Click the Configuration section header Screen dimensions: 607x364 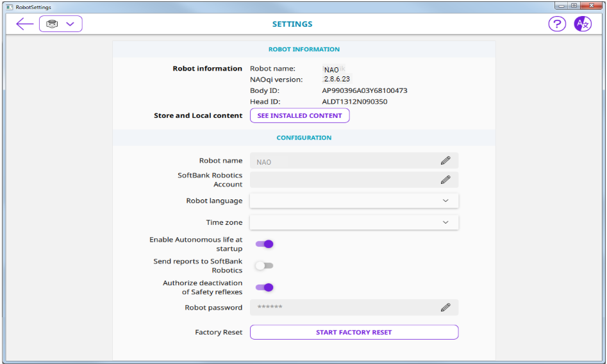point(304,138)
